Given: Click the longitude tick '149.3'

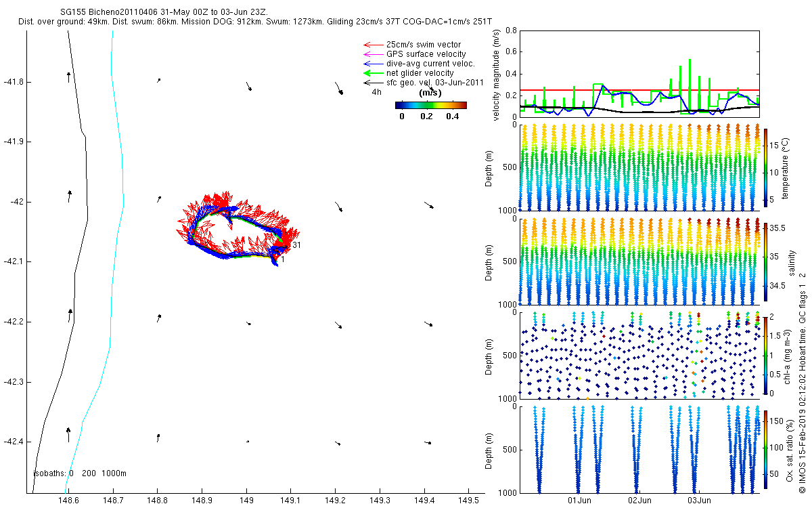Looking at the screenshot, I should pos(380,501).
